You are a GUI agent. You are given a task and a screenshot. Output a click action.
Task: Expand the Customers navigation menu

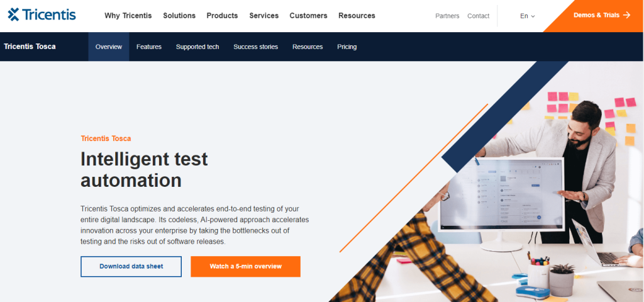[308, 16]
